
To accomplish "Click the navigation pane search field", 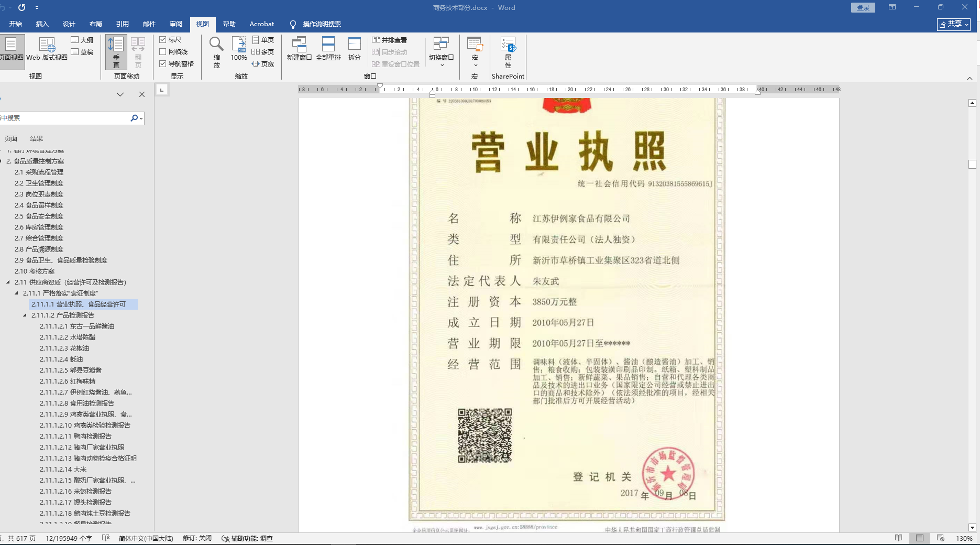I will pos(65,118).
